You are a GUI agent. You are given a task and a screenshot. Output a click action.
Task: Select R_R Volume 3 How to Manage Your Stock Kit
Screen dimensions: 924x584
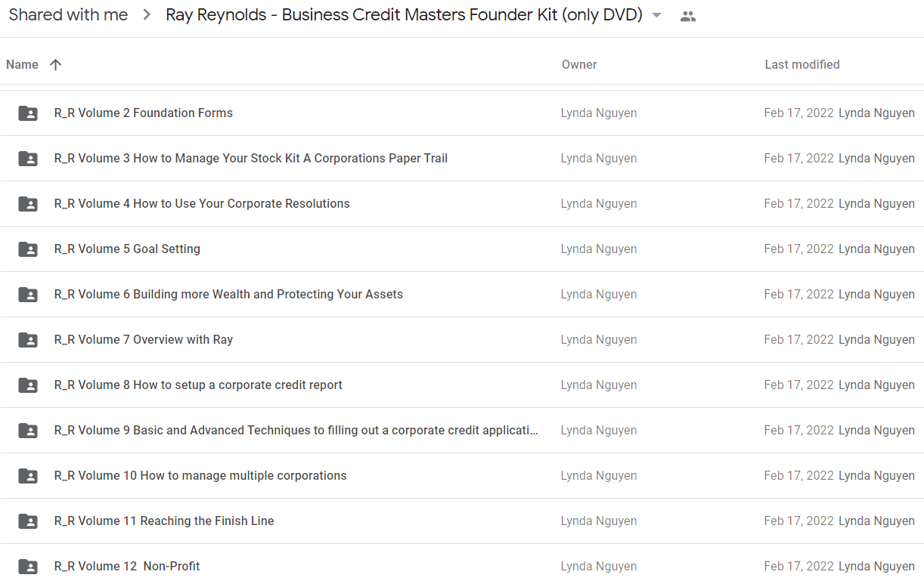[x=251, y=159]
